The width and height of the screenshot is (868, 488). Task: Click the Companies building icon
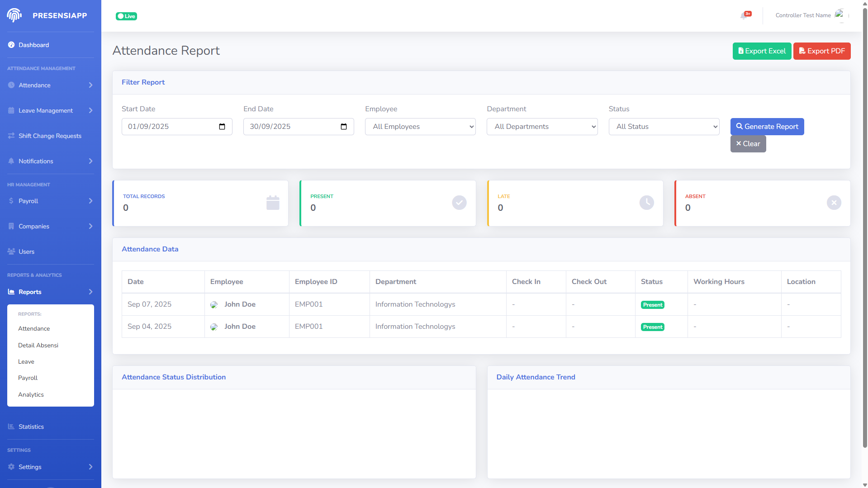pos(11,226)
